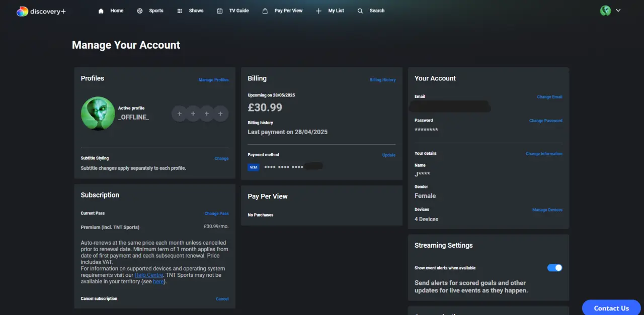
Task: Expand the profile dropdown chevron
Action: coord(618,11)
